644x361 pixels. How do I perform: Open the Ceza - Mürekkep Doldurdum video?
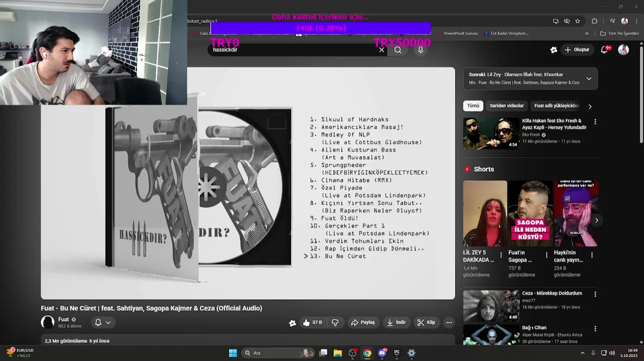(491, 306)
